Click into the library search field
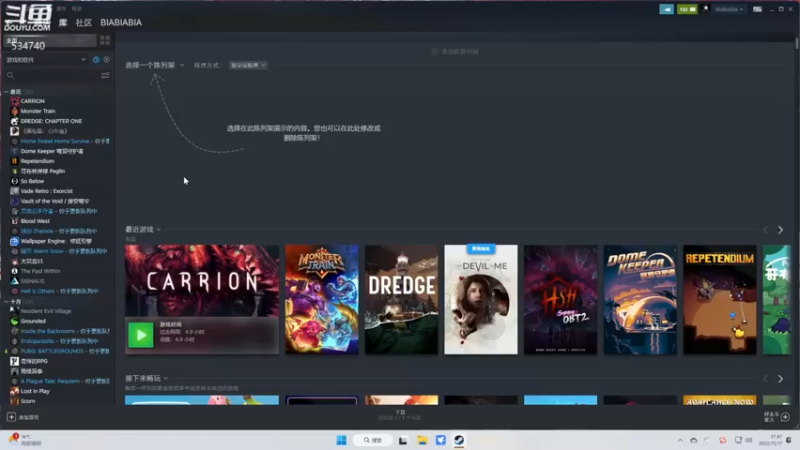The image size is (800, 450). [x=51, y=76]
